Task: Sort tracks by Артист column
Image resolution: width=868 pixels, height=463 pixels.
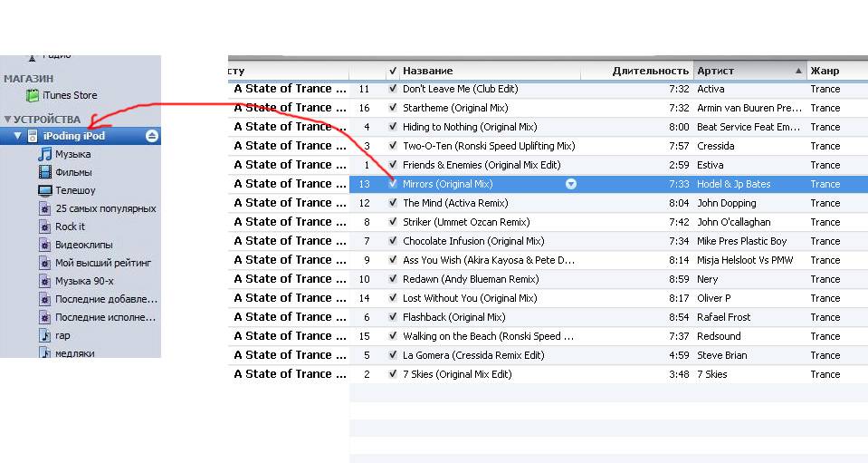Action: (715, 71)
